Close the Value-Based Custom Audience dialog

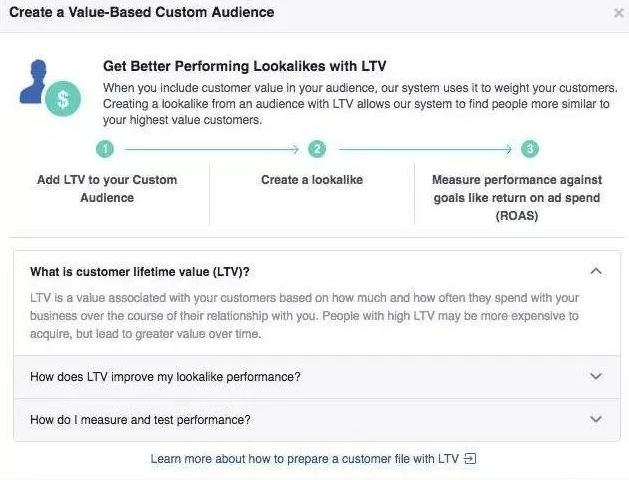619,13
